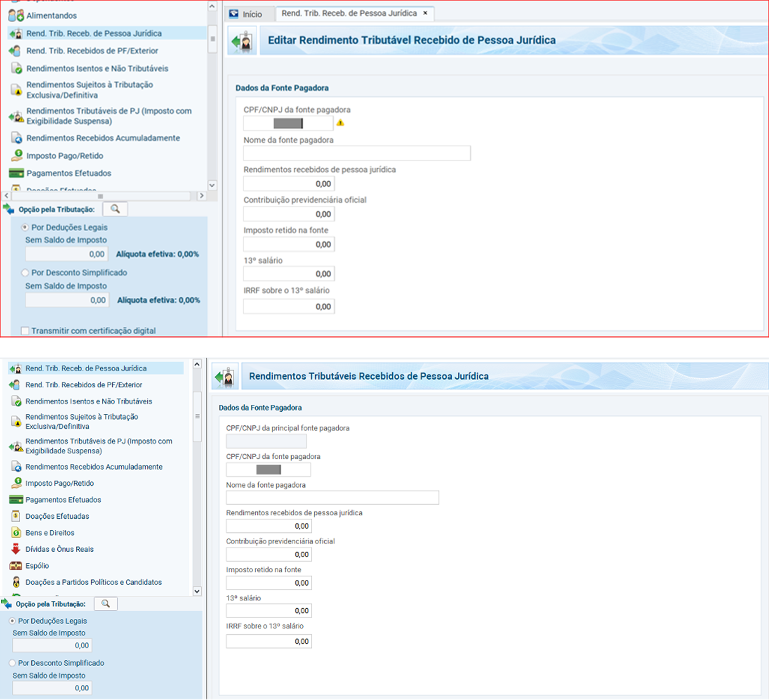Click lower sidebar scrollbar's down arrow
The image size is (769, 700).
click(x=197, y=591)
